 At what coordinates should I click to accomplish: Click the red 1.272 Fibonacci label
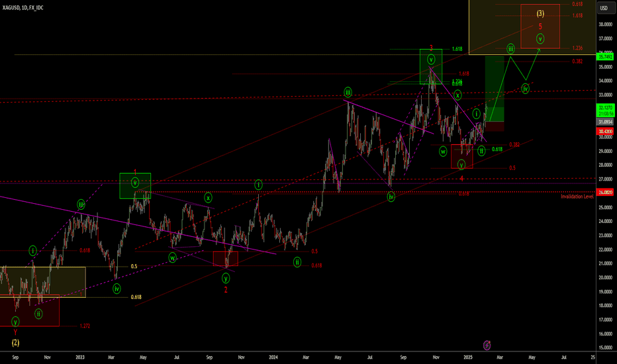click(x=85, y=326)
